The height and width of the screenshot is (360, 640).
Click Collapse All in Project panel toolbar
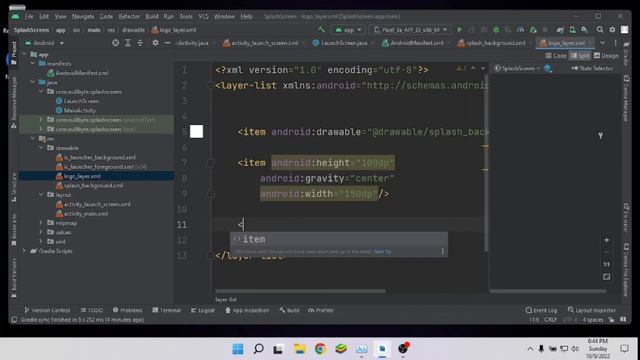(140, 43)
